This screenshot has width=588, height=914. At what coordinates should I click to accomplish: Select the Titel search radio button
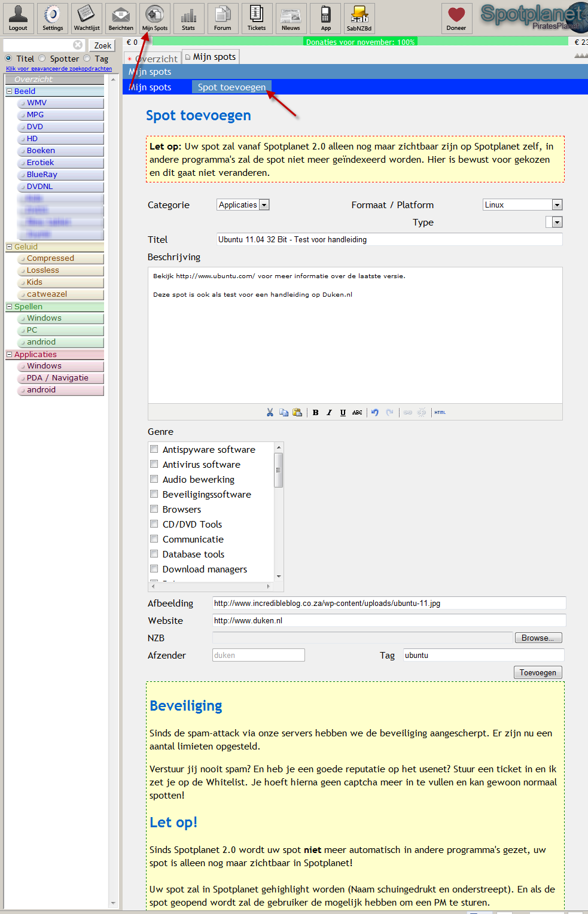click(8, 58)
